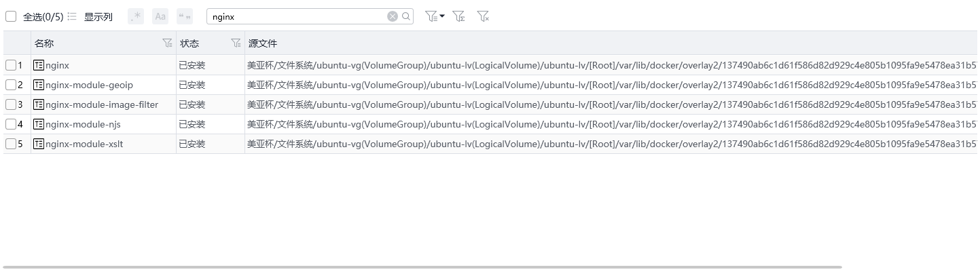Check the 全选 select-all checkbox
The image size is (980, 276).
click(11, 16)
